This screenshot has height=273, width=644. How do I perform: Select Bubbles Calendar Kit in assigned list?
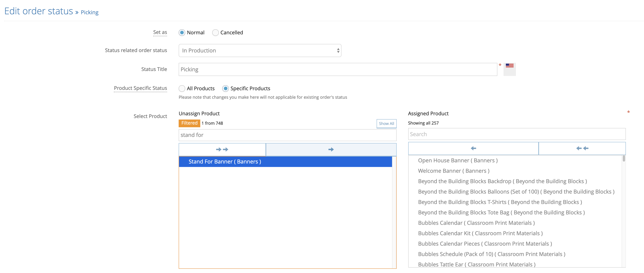click(480, 233)
